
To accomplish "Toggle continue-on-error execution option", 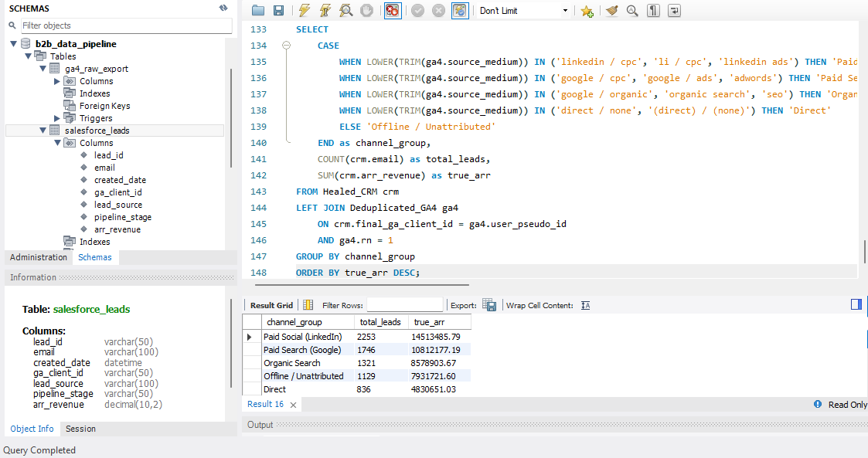I will 393,11.
